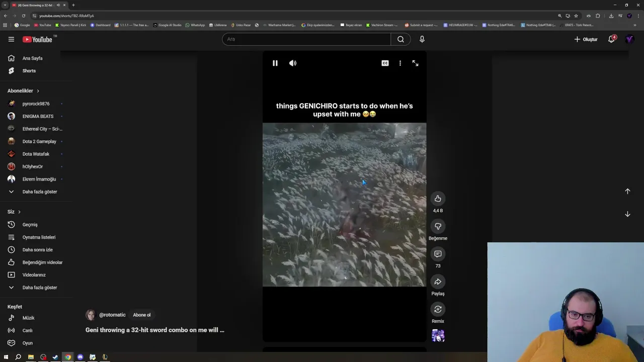Go to the next Short with down arrow
This screenshot has height=362, width=644.
click(627, 214)
